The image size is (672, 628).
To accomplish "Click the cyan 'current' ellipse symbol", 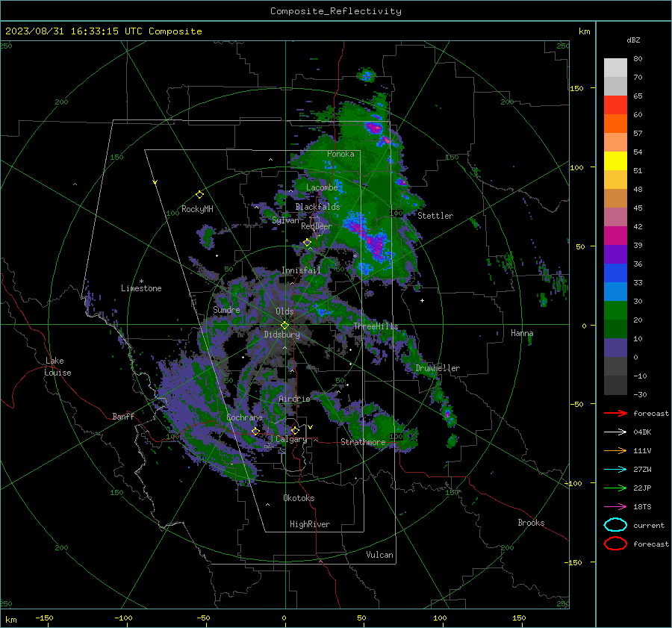I will coord(615,525).
